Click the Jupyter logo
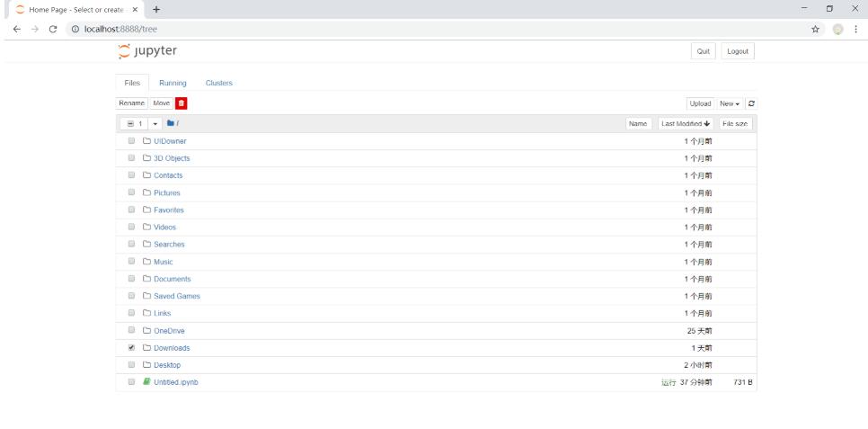This screenshot has width=868, height=429. click(147, 51)
